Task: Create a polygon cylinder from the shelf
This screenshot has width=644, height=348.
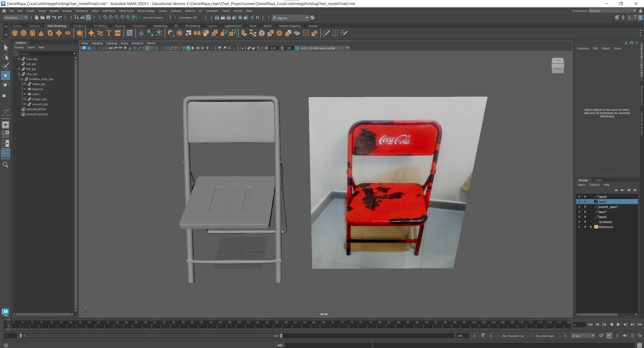Action: pyautogui.click(x=33, y=33)
